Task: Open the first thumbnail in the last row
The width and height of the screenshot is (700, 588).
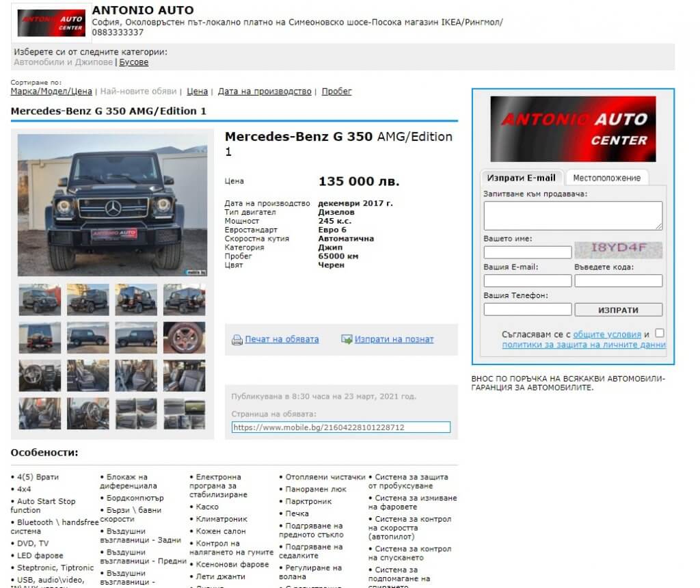Action: point(40,414)
